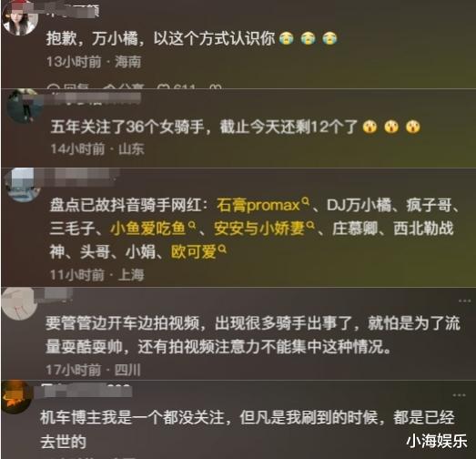Open blurred username above 盘点已故抖音骑手网红 comment
Viewport: 476px width, 459px height.
click(77, 177)
